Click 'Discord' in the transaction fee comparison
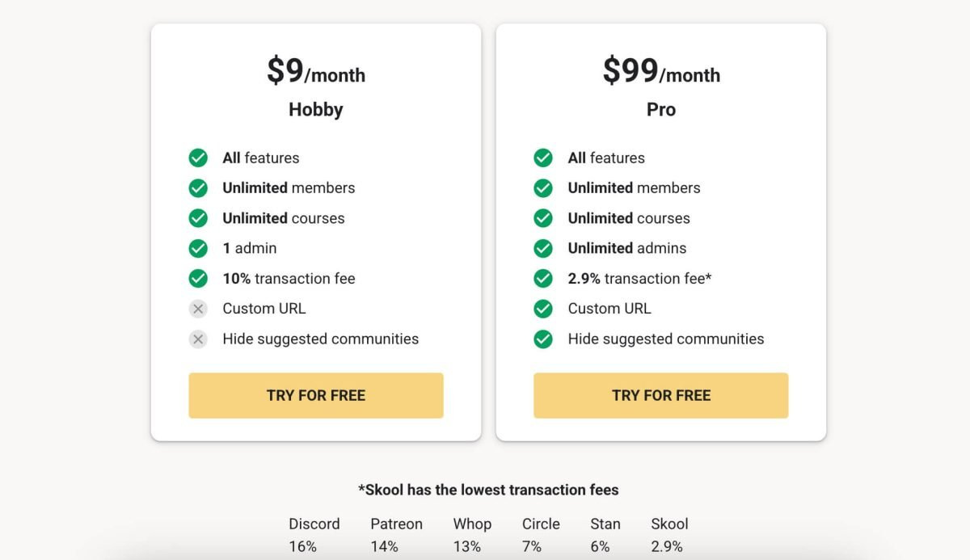The image size is (970, 560). click(x=314, y=524)
